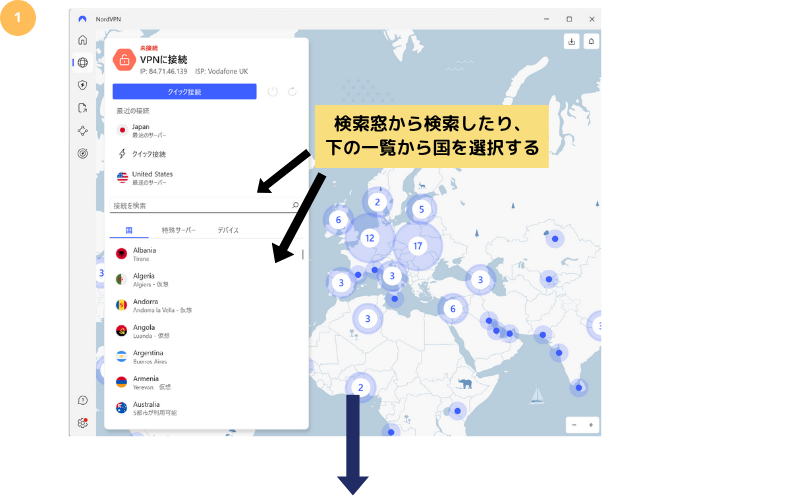The height and width of the screenshot is (500, 800).
Task: Click the map cluster labeled 12
Action: click(370, 238)
